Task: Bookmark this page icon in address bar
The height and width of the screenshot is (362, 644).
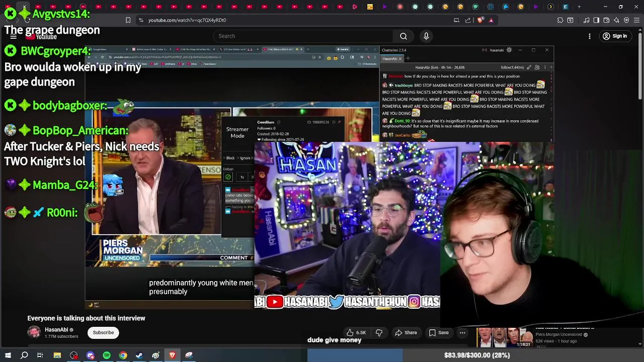Action: coord(128,20)
